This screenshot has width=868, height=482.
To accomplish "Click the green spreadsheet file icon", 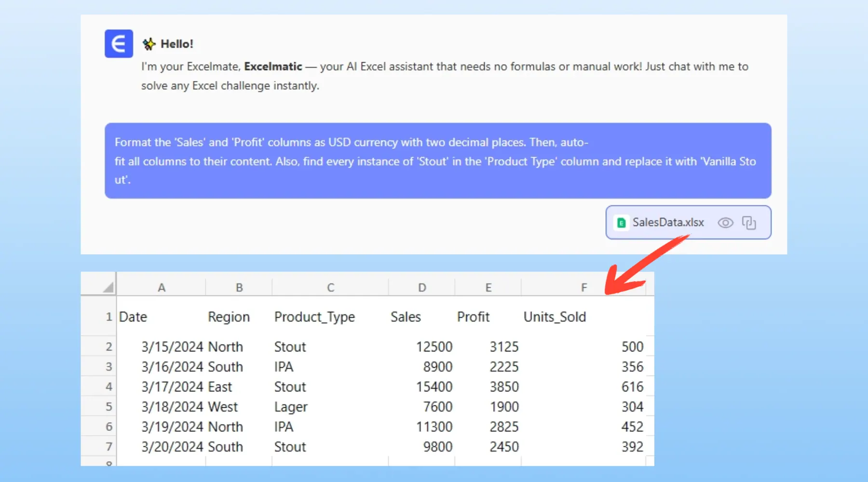I will pyautogui.click(x=622, y=223).
